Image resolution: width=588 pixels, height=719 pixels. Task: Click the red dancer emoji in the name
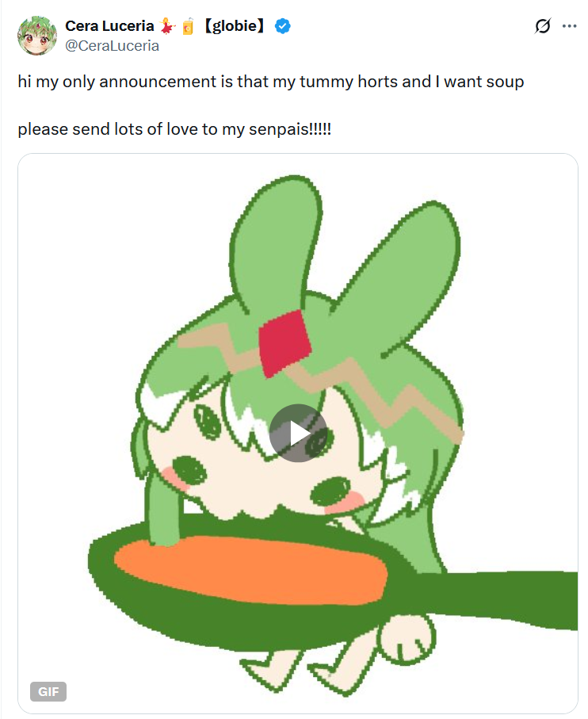[167, 26]
